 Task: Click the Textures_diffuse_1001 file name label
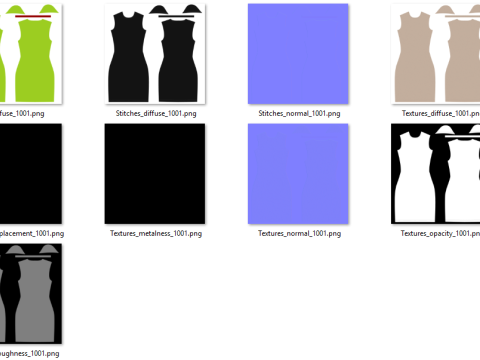(x=441, y=113)
